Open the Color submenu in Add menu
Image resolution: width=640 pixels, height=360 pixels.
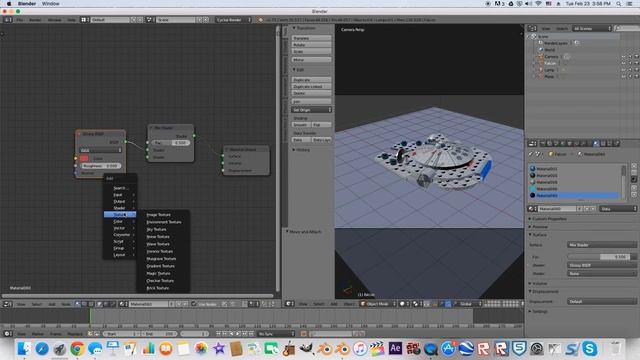[x=120, y=221]
